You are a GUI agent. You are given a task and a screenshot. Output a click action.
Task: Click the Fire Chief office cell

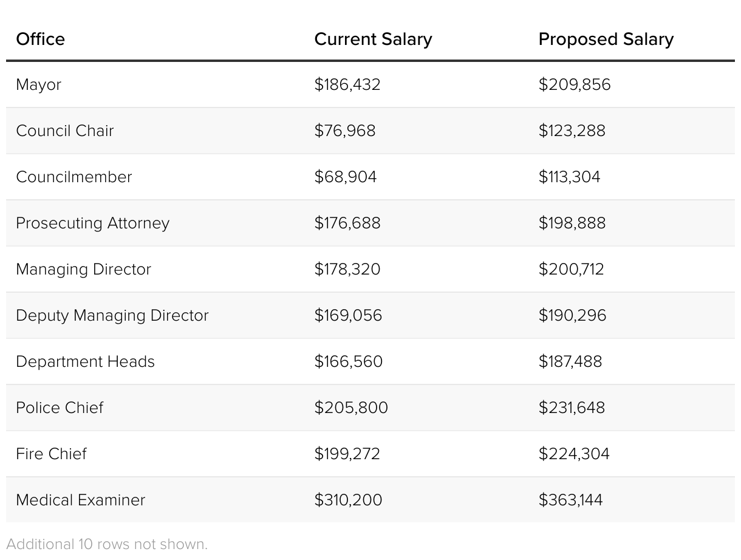tap(51, 454)
